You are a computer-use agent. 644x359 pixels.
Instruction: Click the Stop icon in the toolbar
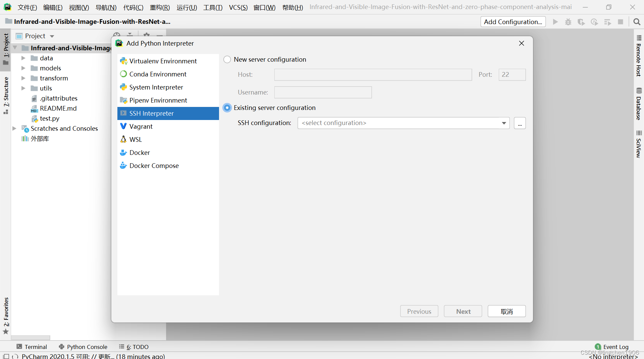coord(620,22)
